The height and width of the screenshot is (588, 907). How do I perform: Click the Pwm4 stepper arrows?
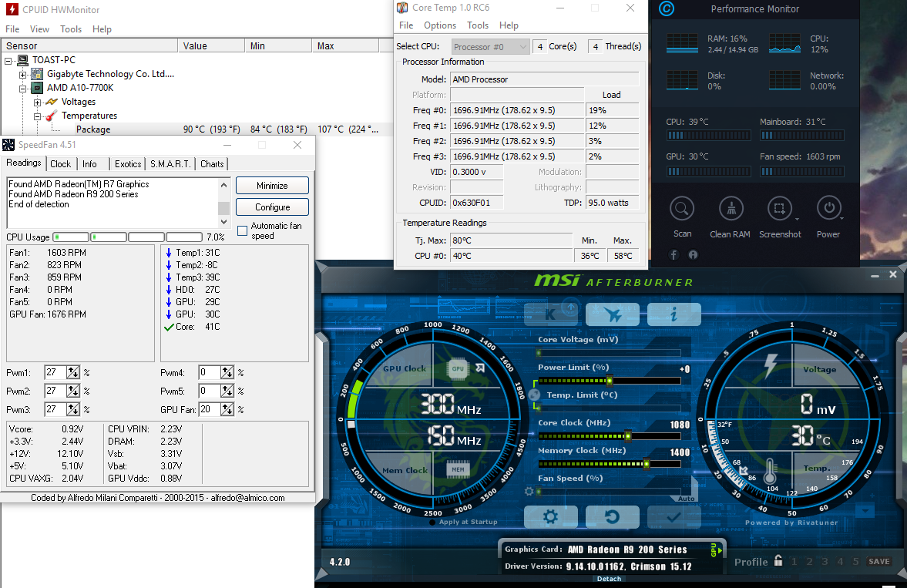[x=227, y=373]
